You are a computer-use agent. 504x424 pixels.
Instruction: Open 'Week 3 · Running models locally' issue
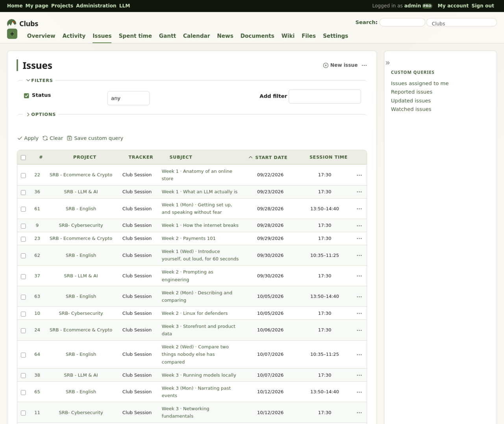click(x=199, y=375)
